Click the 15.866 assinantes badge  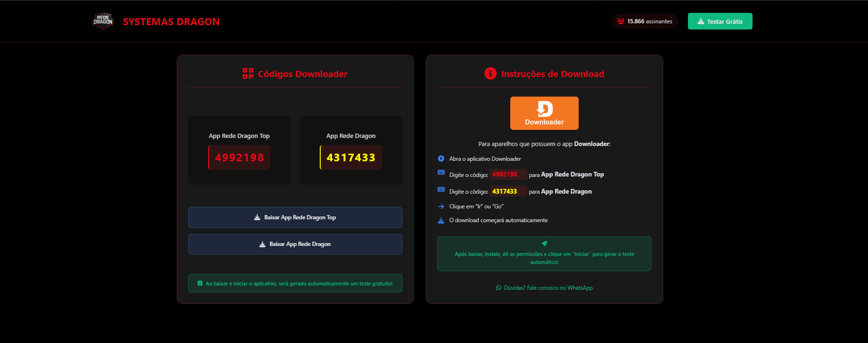click(645, 21)
